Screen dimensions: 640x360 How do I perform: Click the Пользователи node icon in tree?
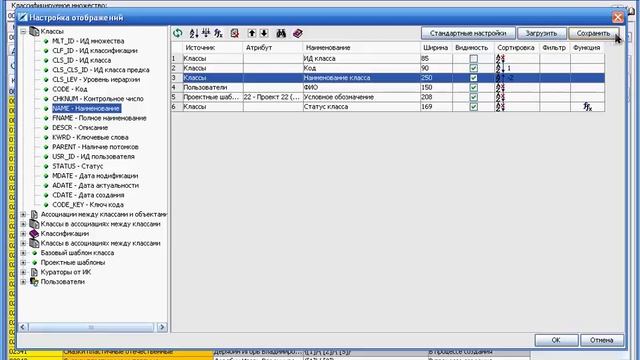(35, 282)
